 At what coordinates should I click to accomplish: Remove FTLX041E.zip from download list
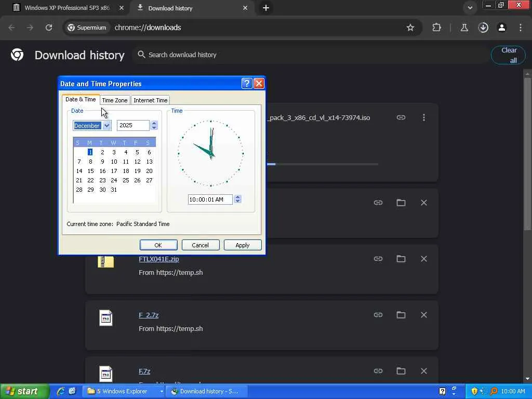click(424, 259)
